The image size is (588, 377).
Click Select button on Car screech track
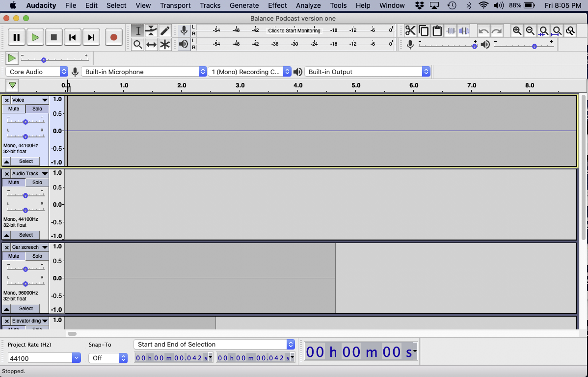(26, 308)
